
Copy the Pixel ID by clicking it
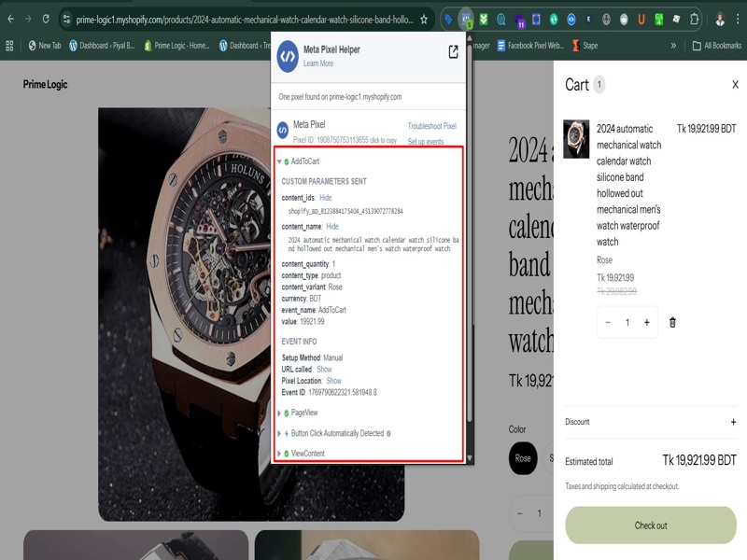(345, 140)
